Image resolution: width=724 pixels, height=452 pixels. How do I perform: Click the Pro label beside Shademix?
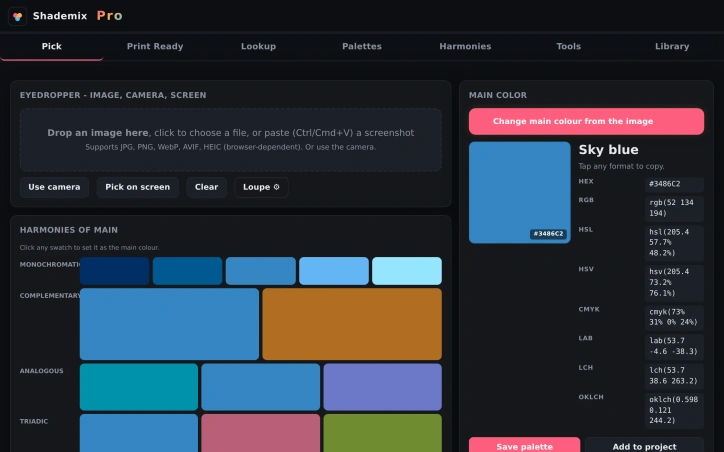pos(109,16)
